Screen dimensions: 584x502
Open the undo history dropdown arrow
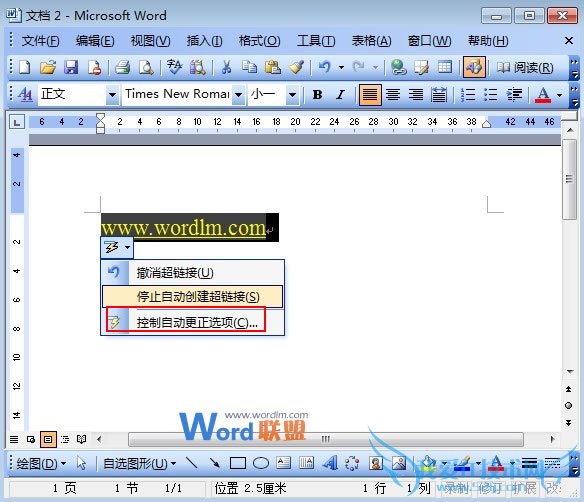tap(341, 67)
